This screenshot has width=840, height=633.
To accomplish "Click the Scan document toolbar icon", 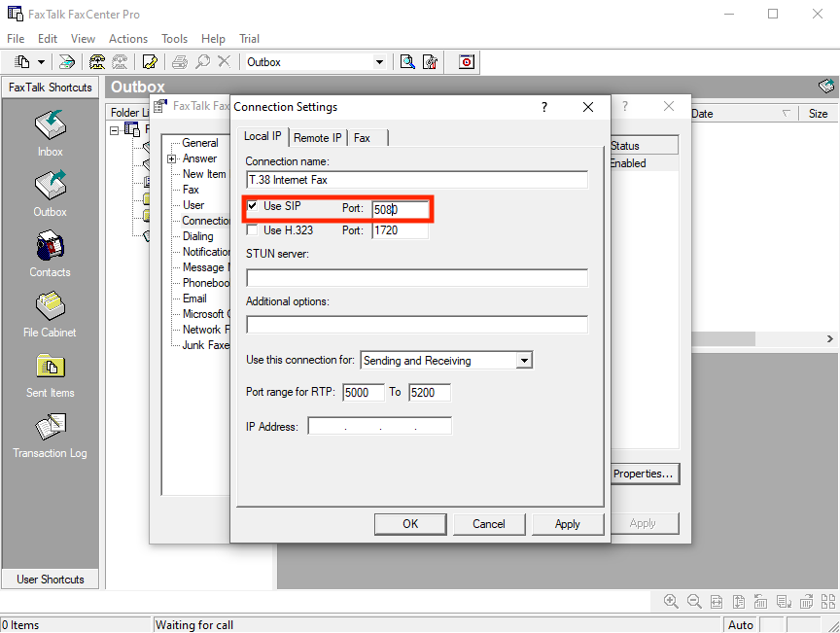I will pyautogui.click(x=67, y=62).
